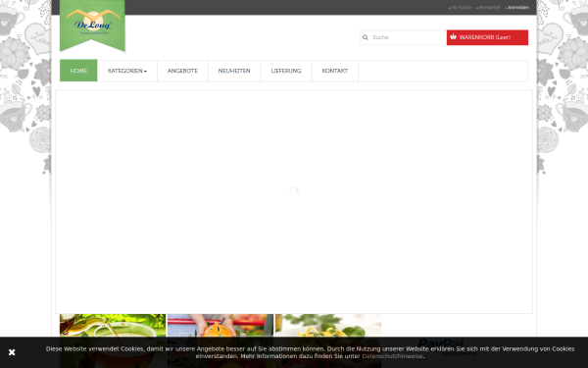
Task: Open the DeLong logo home link
Action: click(x=92, y=25)
